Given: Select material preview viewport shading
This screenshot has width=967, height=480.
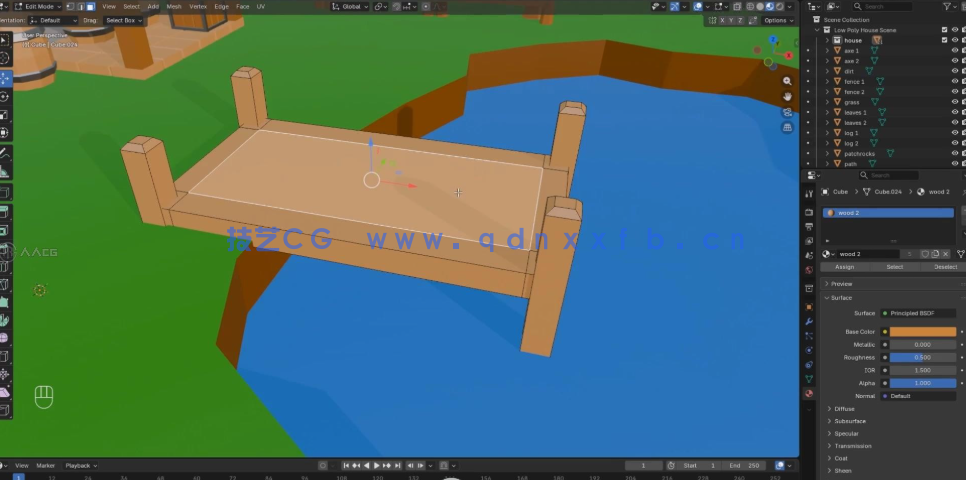Looking at the screenshot, I should click(770, 6).
